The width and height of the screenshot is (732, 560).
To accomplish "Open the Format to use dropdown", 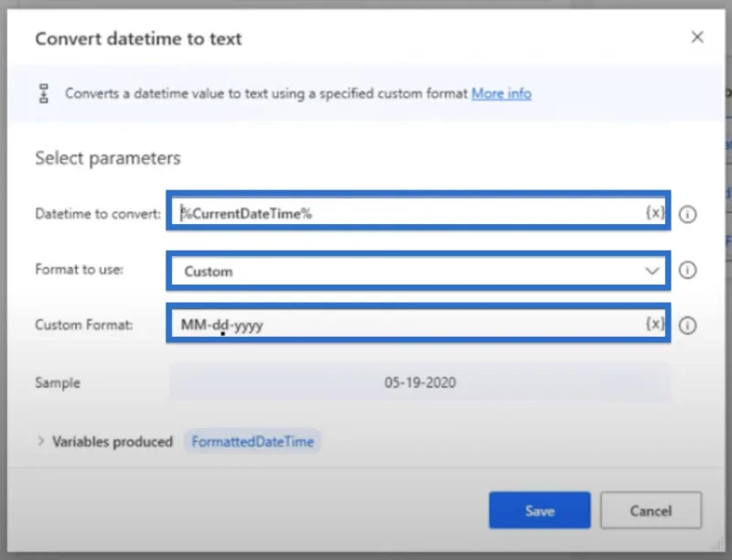I will pos(418,271).
